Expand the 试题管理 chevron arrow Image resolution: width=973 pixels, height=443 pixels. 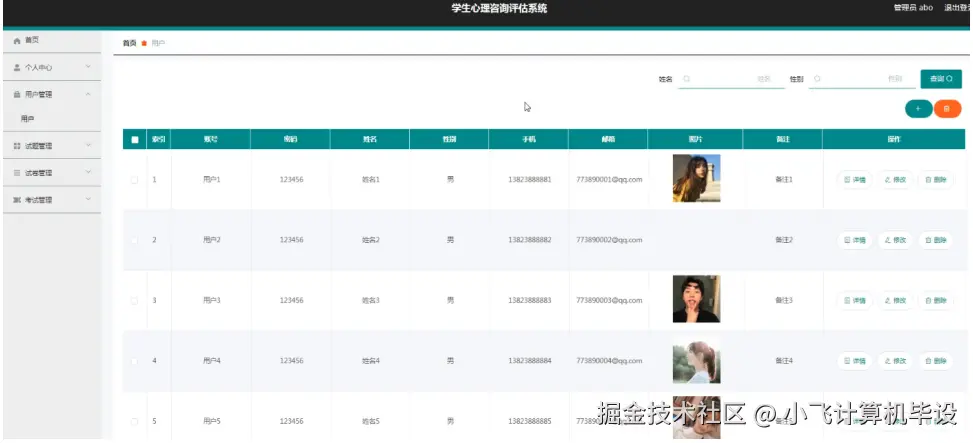88,145
